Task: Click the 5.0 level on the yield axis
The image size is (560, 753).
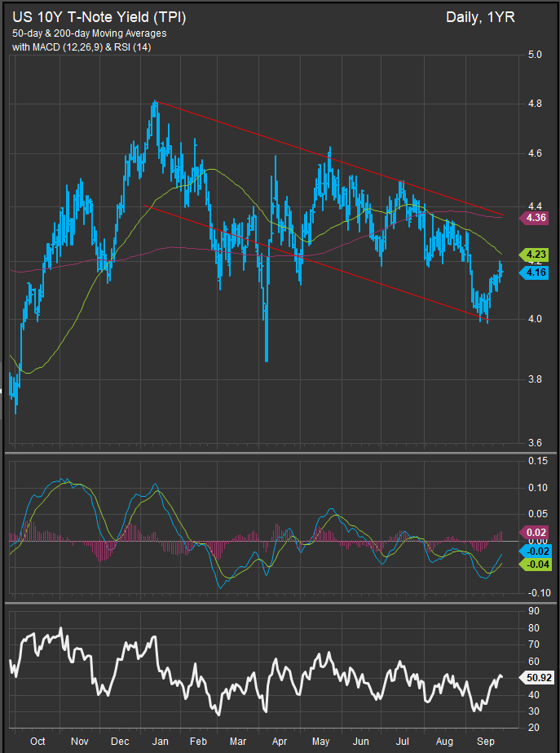Action: point(536,56)
